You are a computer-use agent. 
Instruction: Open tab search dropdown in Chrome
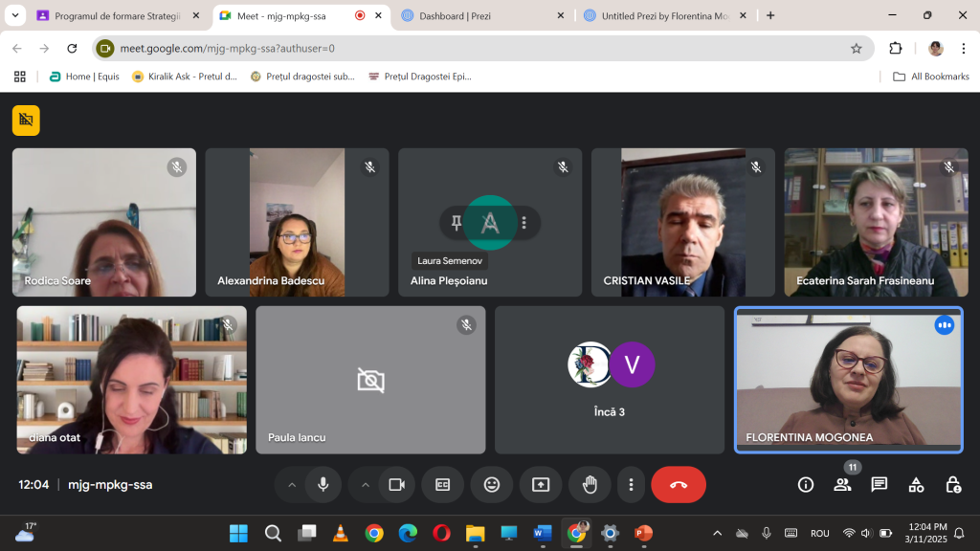pos(15,15)
